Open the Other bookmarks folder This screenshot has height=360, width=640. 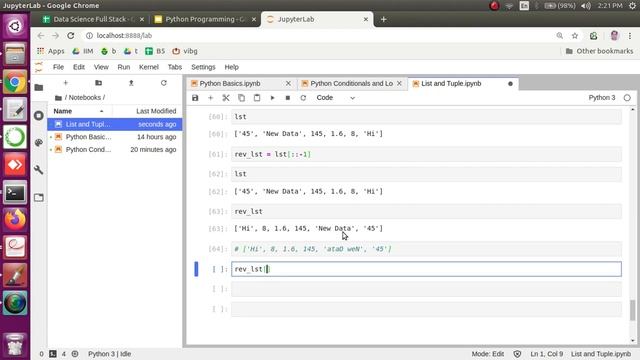(599, 51)
